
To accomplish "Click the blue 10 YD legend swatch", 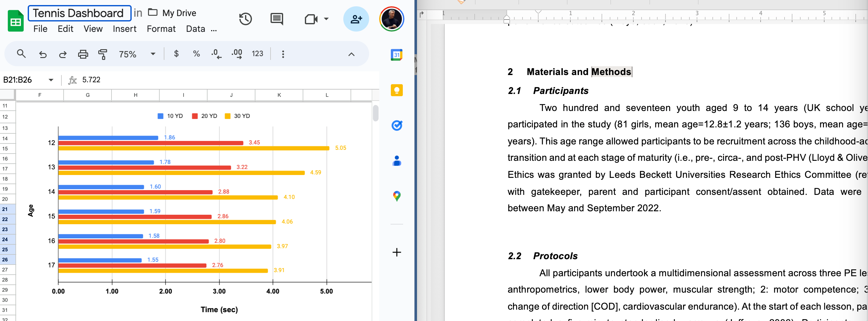I will [160, 116].
